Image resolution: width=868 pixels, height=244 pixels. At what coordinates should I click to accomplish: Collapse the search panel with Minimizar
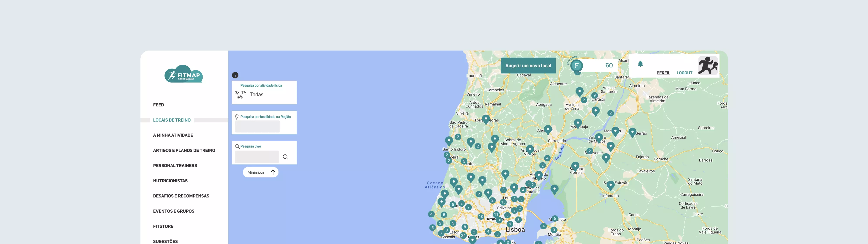[x=260, y=172]
